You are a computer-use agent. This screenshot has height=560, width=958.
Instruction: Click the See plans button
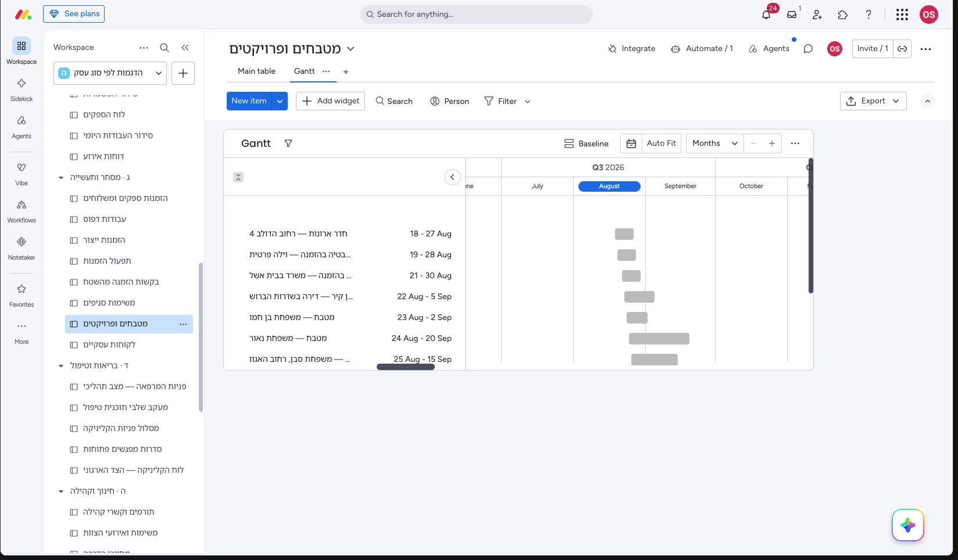click(74, 14)
